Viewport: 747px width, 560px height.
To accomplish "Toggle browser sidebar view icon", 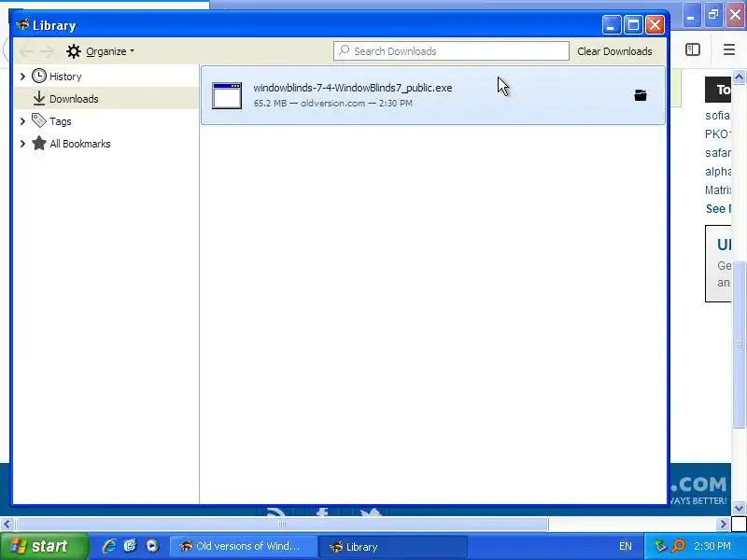I will 693,49.
